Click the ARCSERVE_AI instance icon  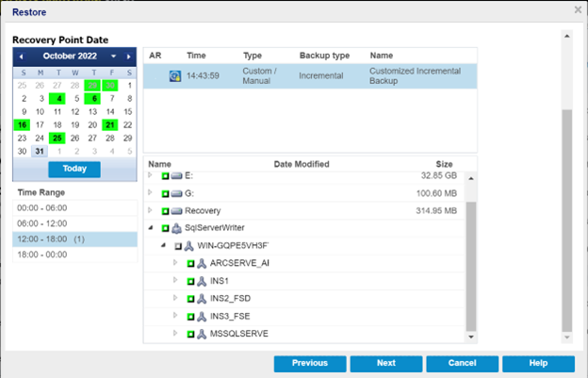click(202, 263)
